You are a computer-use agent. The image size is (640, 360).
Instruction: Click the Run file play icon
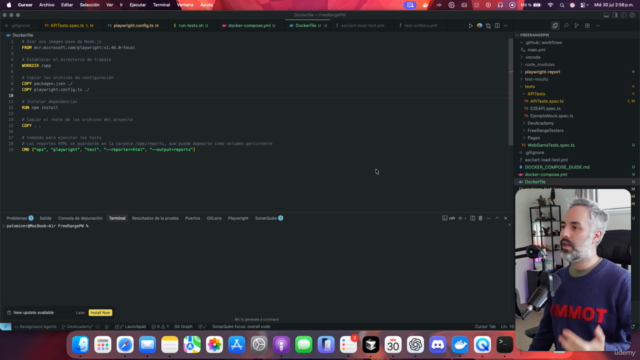[470, 26]
